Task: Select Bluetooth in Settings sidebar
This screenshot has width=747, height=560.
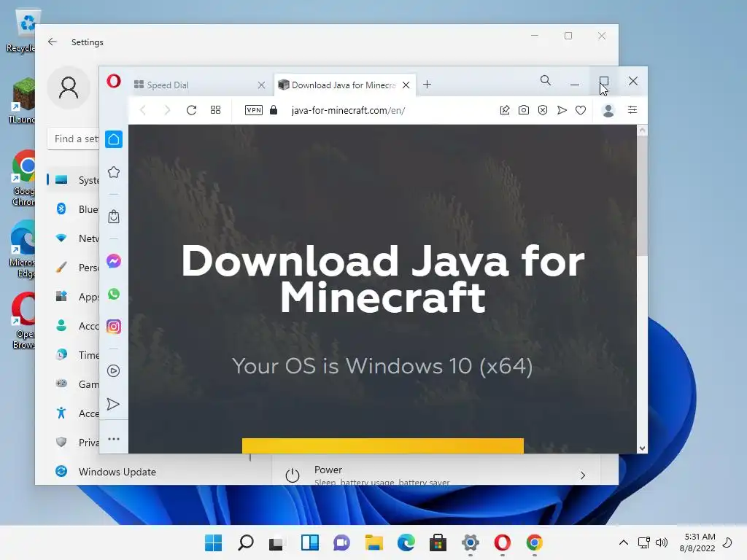Action: 73,209
